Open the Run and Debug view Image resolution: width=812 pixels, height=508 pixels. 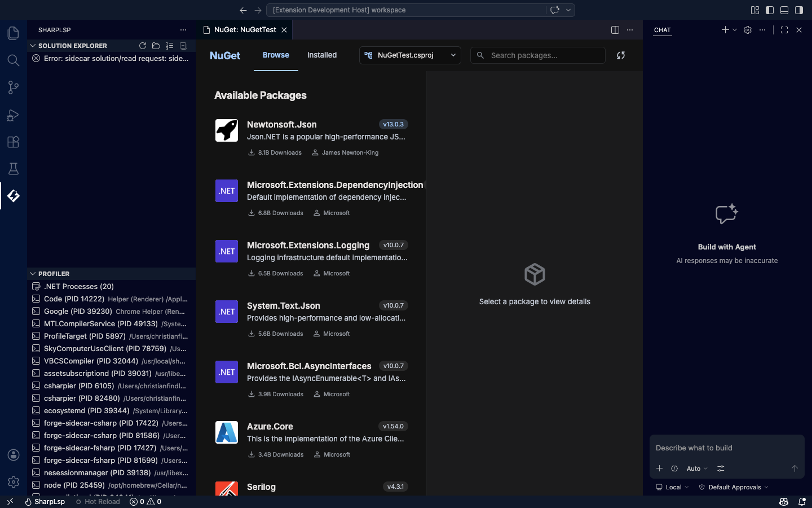pyautogui.click(x=14, y=115)
